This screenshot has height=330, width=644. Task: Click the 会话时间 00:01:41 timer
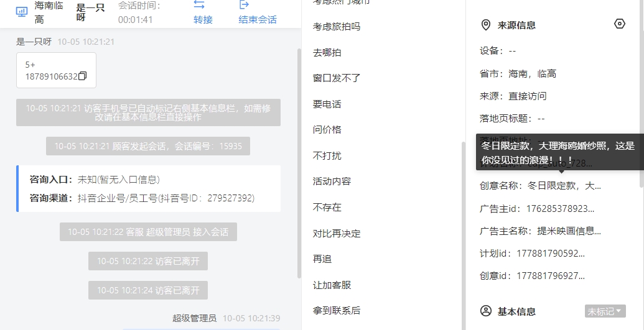click(x=139, y=12)
